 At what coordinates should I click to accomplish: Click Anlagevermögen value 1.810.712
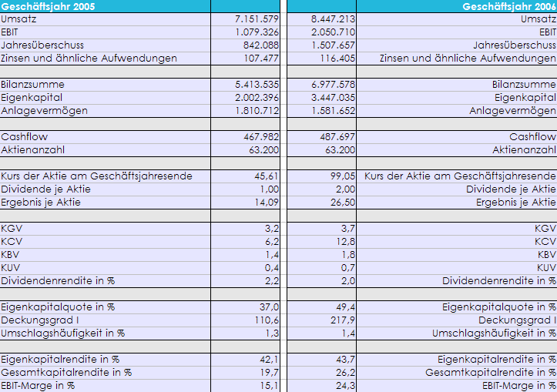[x=257, y=111]
